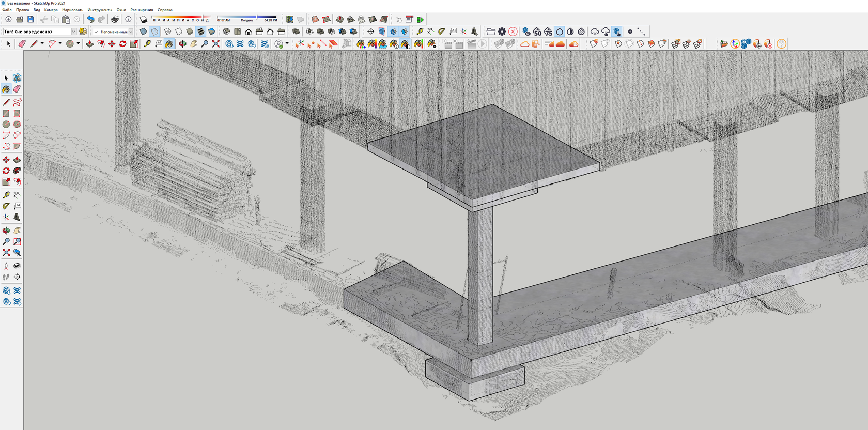The width and height of the screenshot is (868, 430).
Task: Select the Walk footprints tool
Action: pyautogui.click(x=6, y=277)
